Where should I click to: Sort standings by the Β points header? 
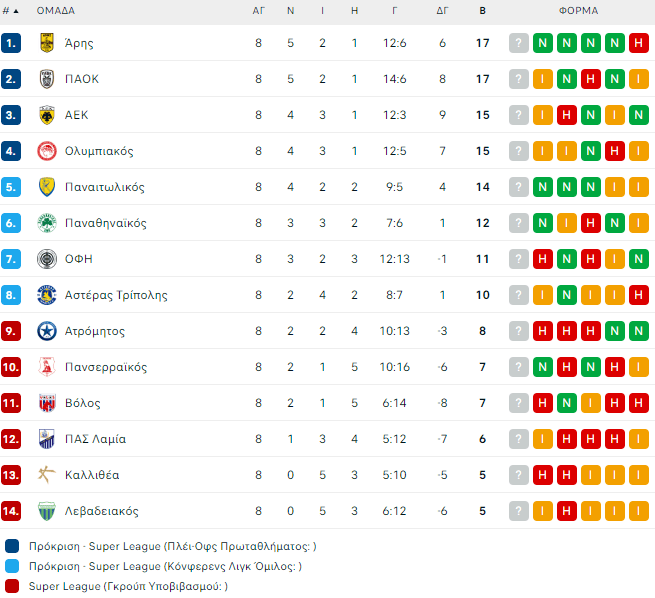click(482, 11)
